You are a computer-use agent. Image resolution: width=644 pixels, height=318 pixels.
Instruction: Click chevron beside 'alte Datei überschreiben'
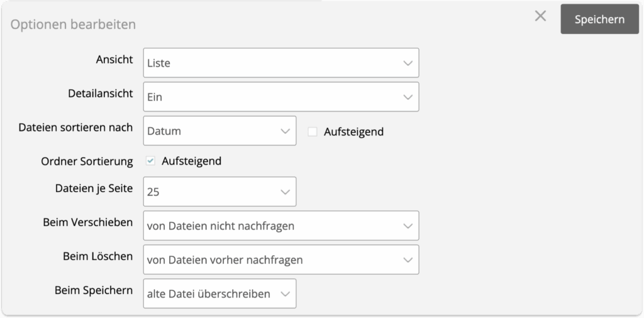click(x=284, y=293)
